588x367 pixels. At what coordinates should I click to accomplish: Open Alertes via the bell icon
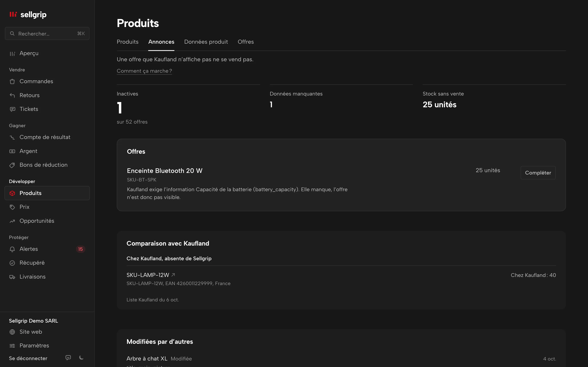(12, 249)
